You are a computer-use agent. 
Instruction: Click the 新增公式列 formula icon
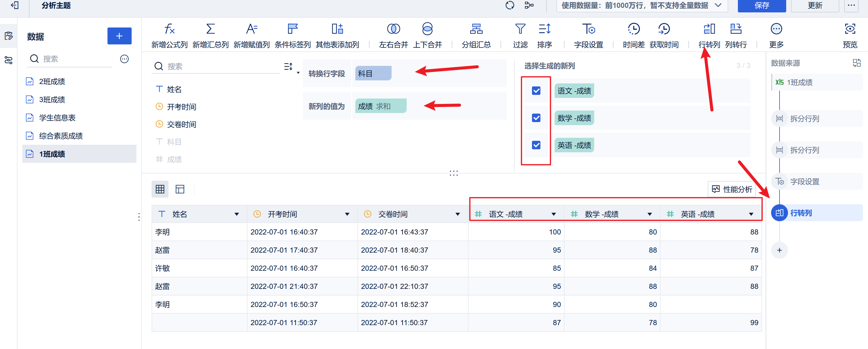click(x=169, y=29)
